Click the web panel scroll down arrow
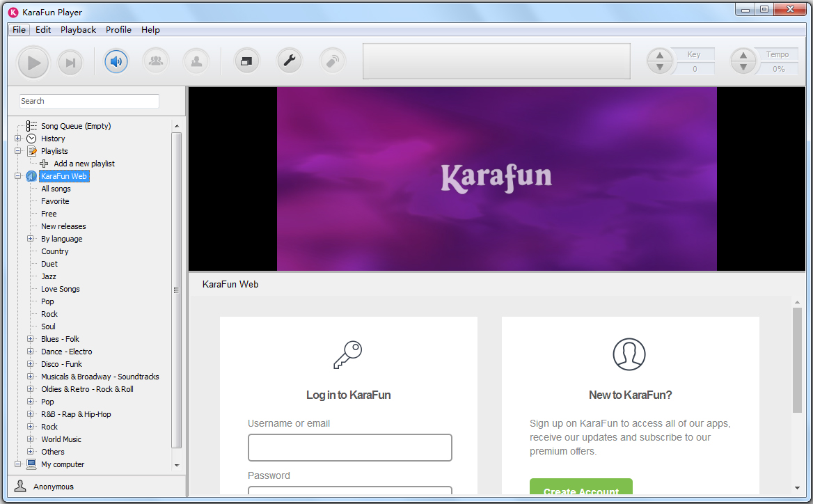813x504 pixels. (x=797, y=488)
